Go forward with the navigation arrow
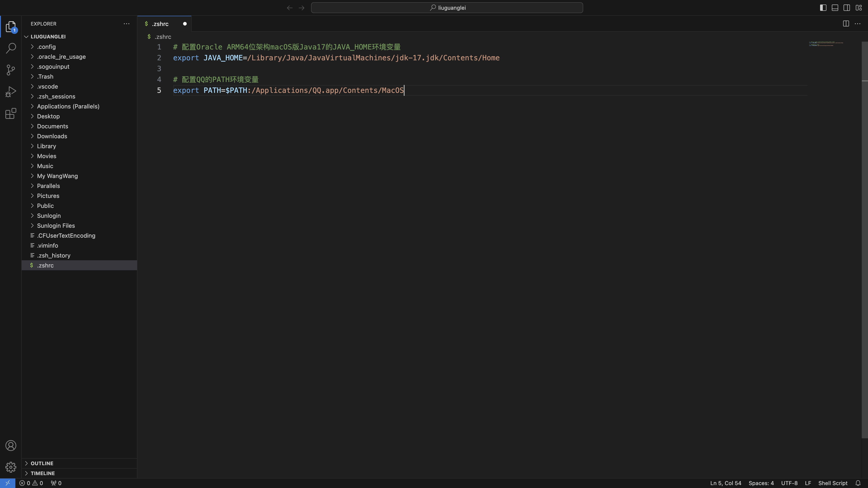The height and width of the screenshot is (488, 868). (302, 8)
